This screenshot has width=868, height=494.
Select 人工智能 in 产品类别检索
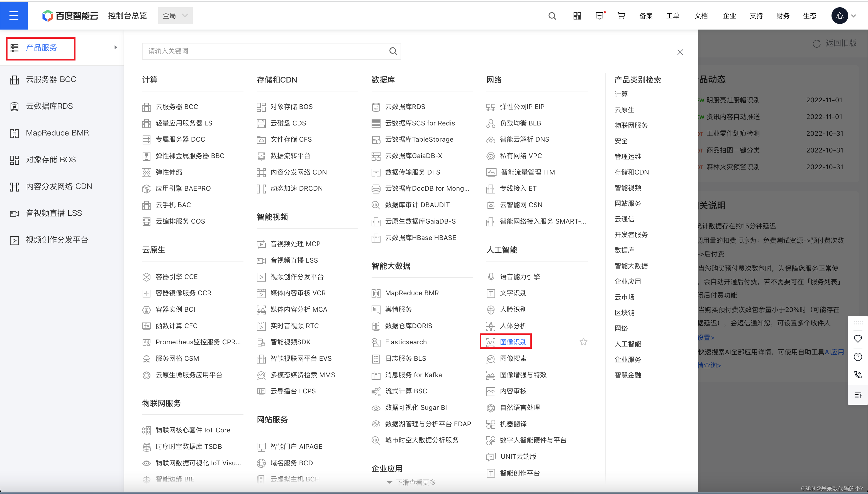[628, 344]
